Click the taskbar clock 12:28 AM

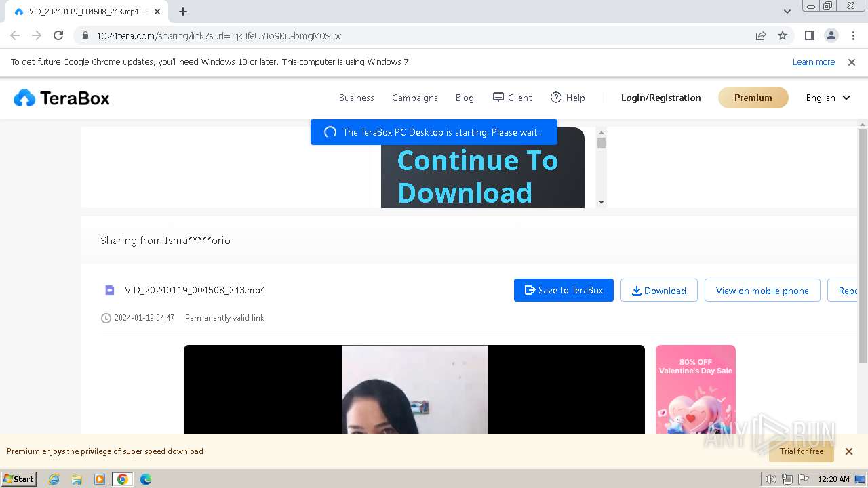coord(833,479)
